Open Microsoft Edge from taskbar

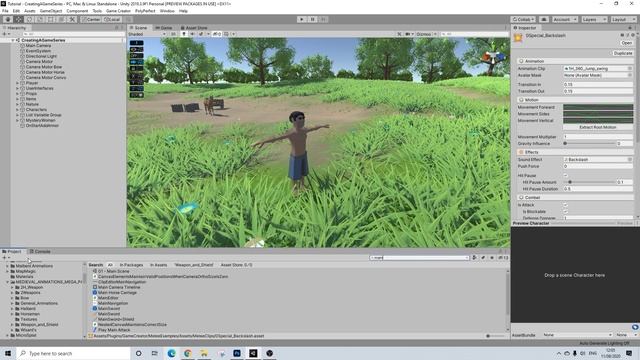point(171,353)
